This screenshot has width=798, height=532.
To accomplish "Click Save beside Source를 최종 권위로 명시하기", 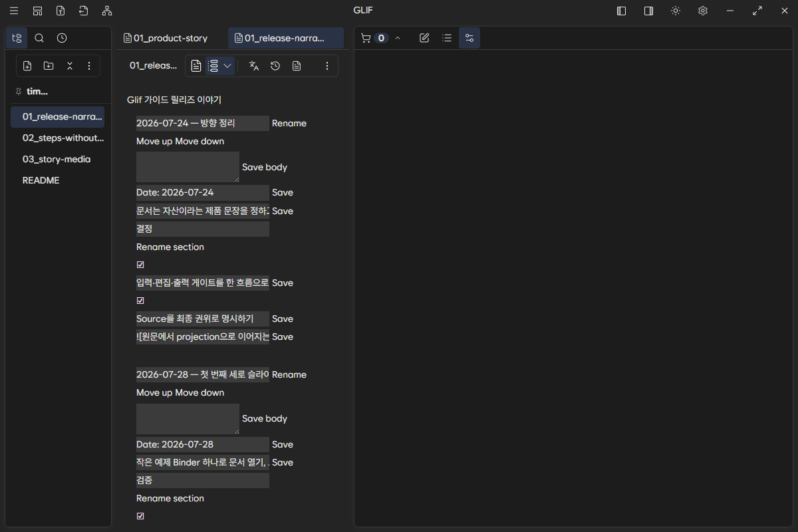I will click(283, 319).
